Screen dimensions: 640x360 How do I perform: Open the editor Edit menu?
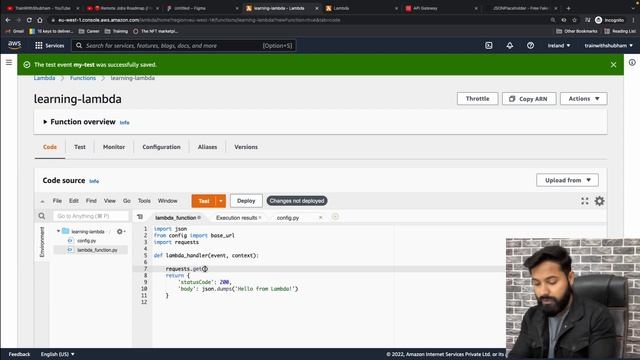pos(73,201)
